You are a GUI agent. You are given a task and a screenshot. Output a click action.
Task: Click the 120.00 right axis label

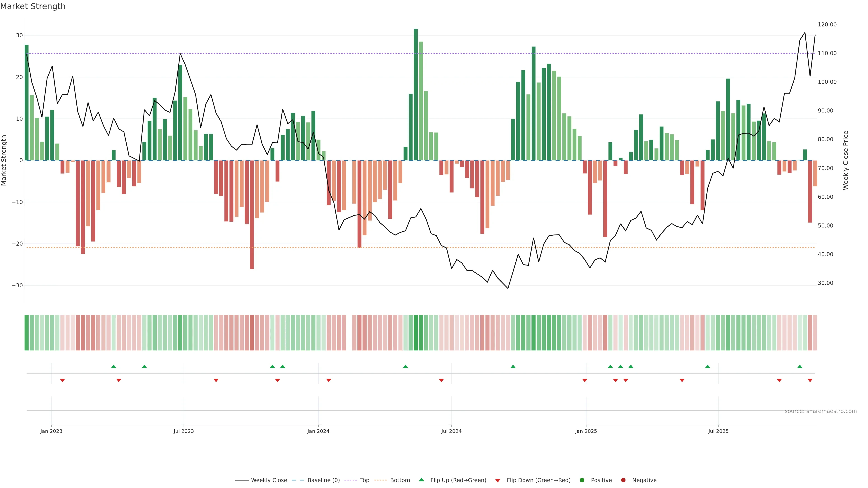pos(827,25)
